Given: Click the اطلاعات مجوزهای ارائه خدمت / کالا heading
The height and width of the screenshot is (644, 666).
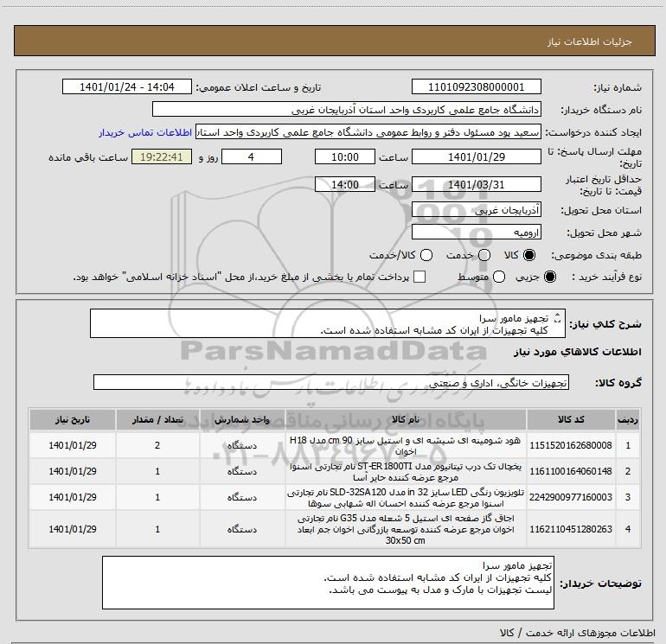Looking at the screenshot, I should pyautogui.click(x=577, y=633).
